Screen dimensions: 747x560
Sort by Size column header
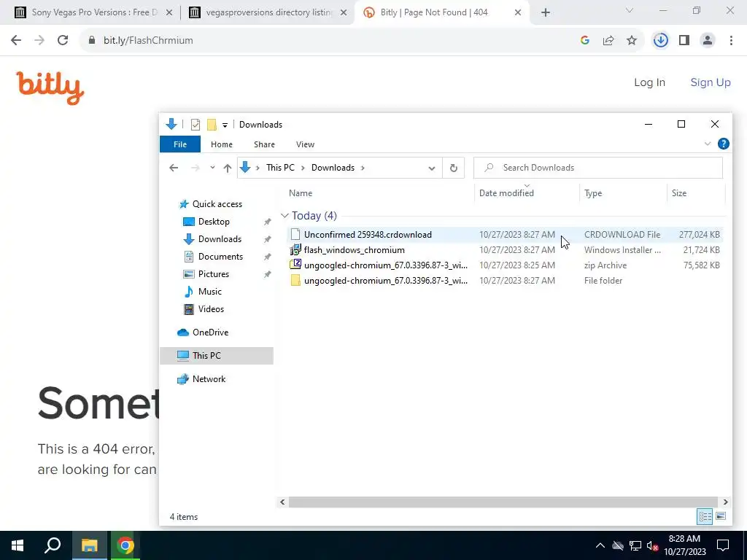coord(695,192)
